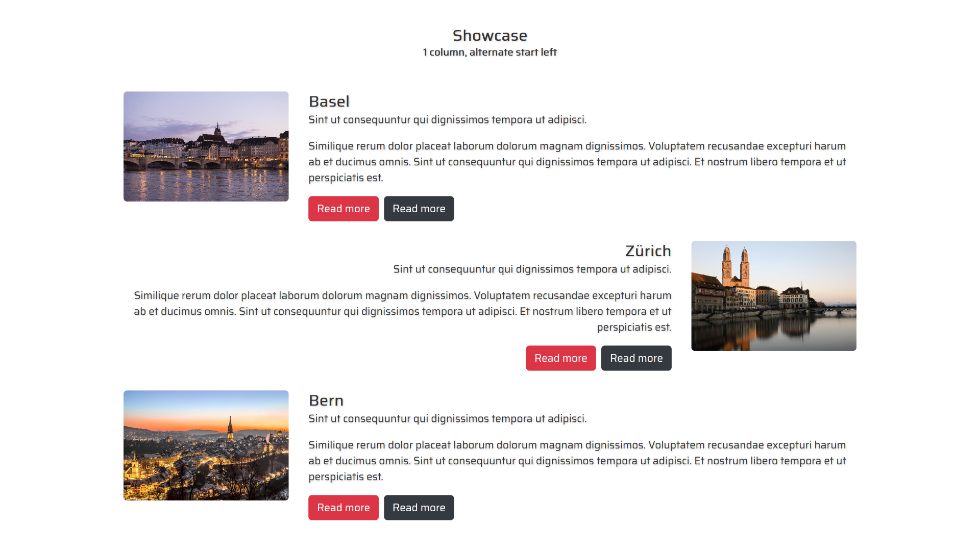The height and width of the screenshot is (551, 980).
Task: Click the red Read more button under Bern
Action: click(343, 508)
